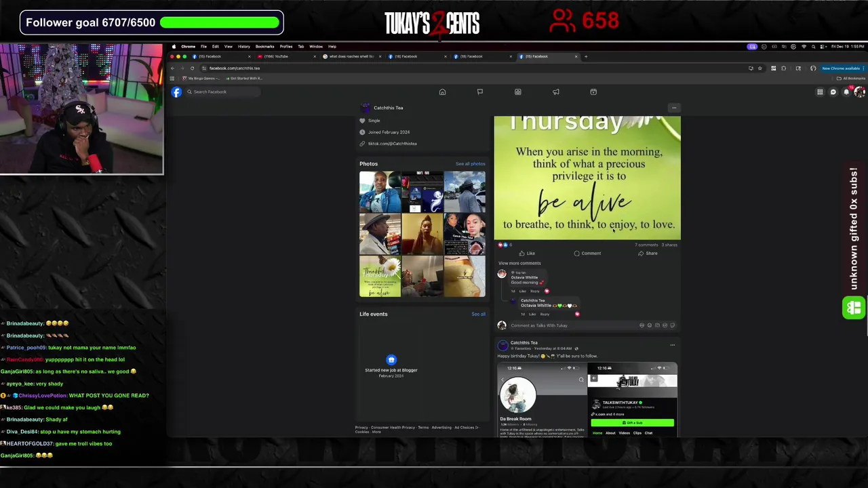
Task: Open the tiktok.com/@Catchthistea link
Action: [x=392, y=144]
